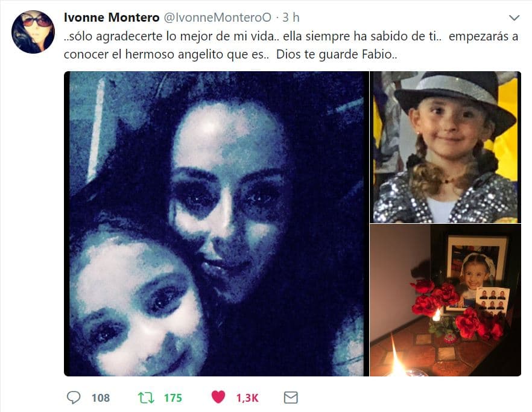Open the @IvonneMonteroO handle link

(x=218, y=17)
